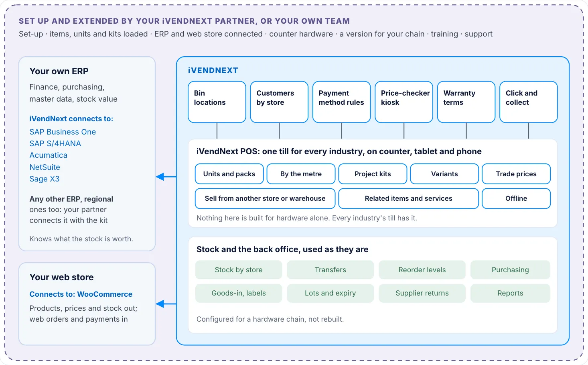The image size is (588, 365).
Task: Click the iVENDNEXT panel title
Action: [x=213, y=70]
